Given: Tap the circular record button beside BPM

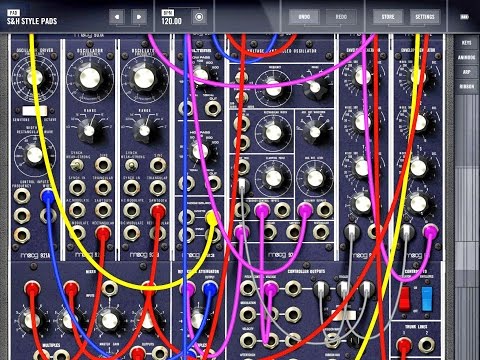Looking at the screenshot, I should tap(199, 16).
